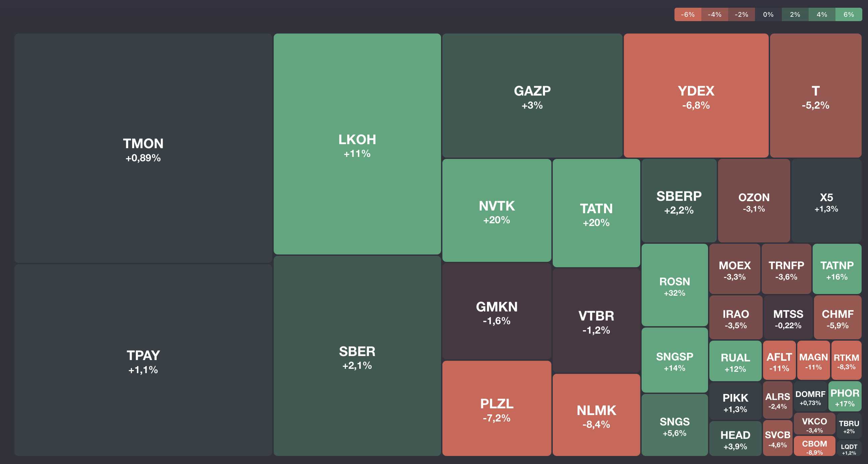Viewport: 868px width, 464px height.
Task: Open the AFLT -11% tile
Action: click(779, 360)
